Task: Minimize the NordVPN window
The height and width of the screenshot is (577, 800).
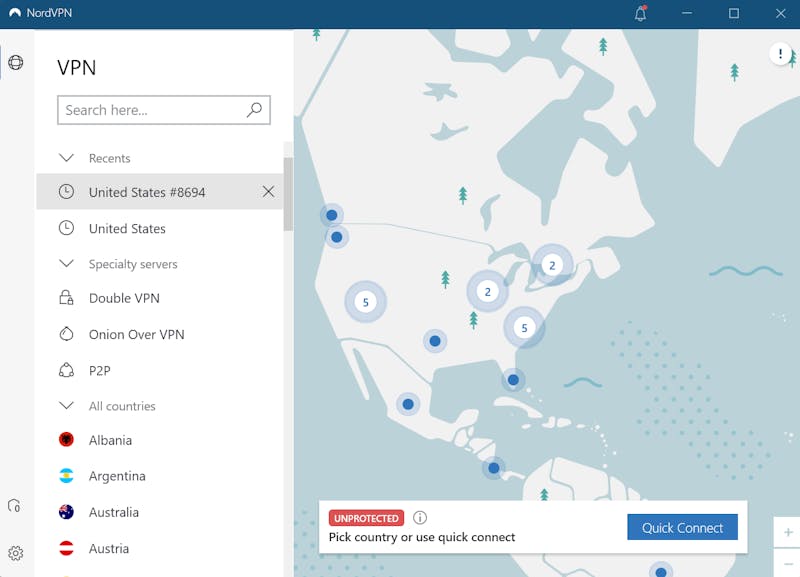Action: coord(687,13)
